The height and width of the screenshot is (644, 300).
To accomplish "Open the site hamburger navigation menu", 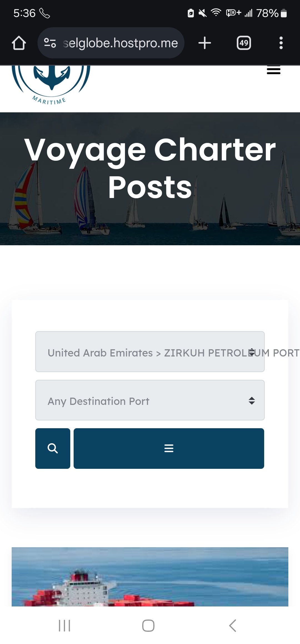I will coord(274,70).
